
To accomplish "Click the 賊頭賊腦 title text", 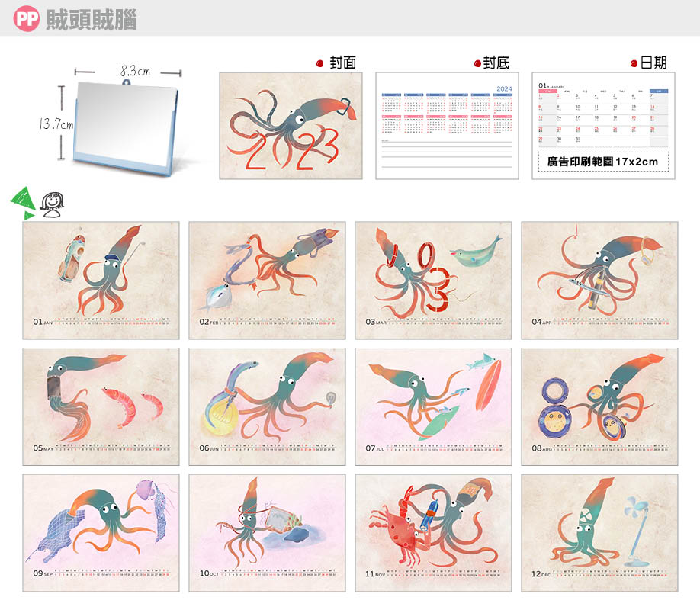I will tap(92, 19).
